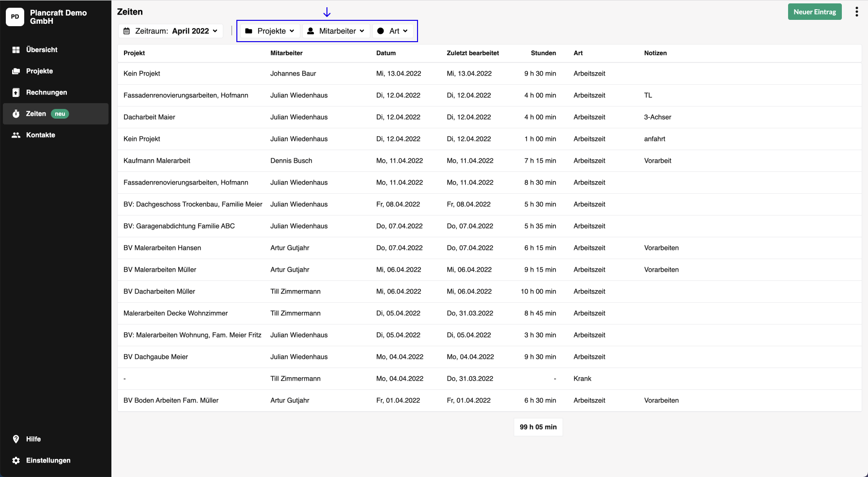Expand the Projekte filter dropdown
Viewport: 868px width, 477px height.
[x=270, y=31]
